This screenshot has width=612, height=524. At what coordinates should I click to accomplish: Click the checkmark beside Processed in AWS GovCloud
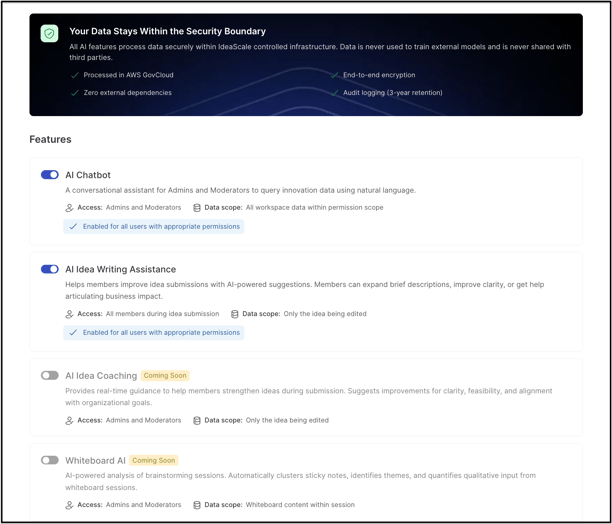(x=75, y=75)
